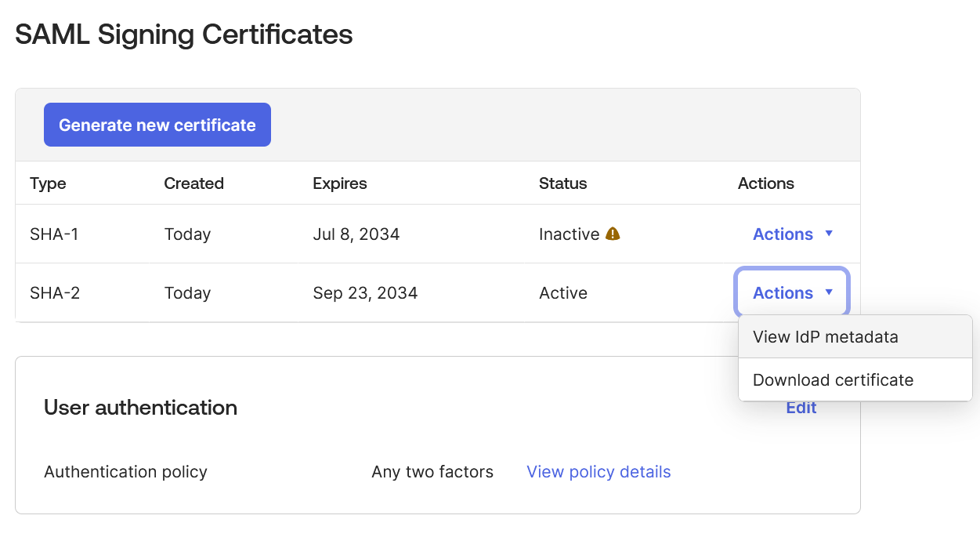The width and height of the screenshot is (980, 548).
Task: Click the warning icon beside Inactive status
Action: [613, 234]
